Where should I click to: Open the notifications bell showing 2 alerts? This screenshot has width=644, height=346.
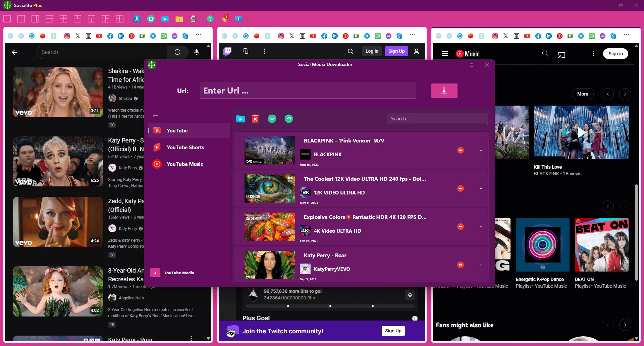click(x=224, y=19)
